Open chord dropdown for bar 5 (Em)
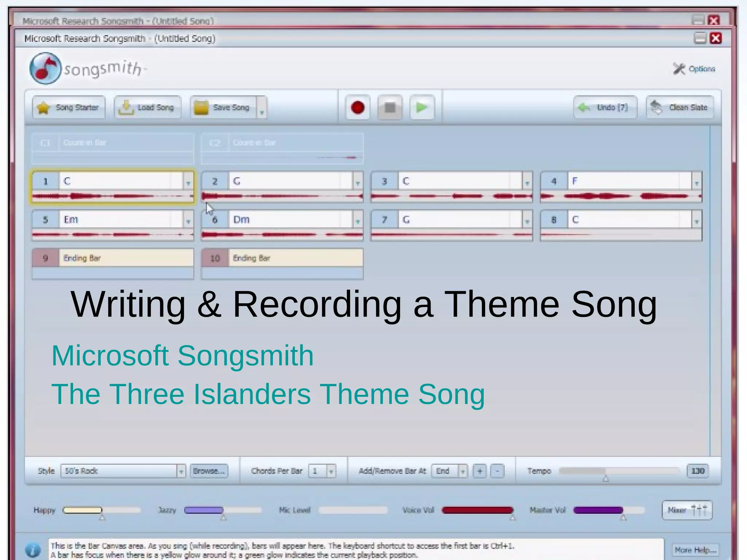Screen dimensions: 747x560 coord(188,220)
